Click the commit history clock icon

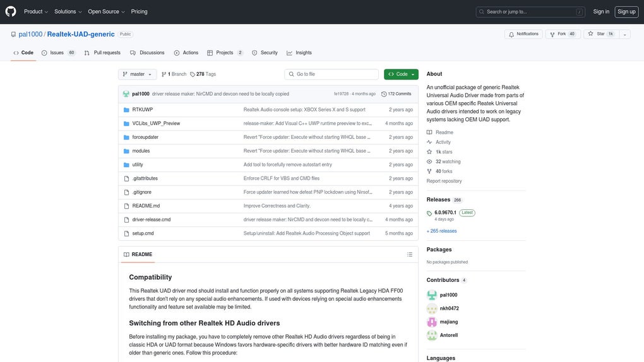point(384,94)
